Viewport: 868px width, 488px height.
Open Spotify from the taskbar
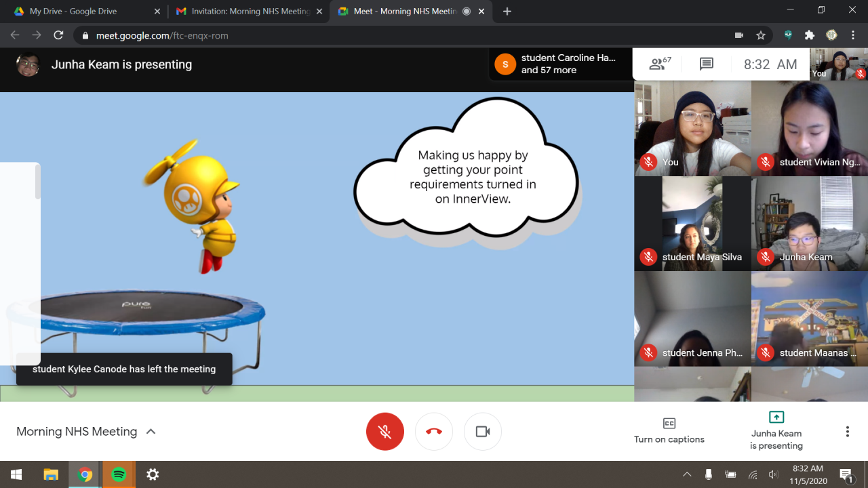[119, 474]
